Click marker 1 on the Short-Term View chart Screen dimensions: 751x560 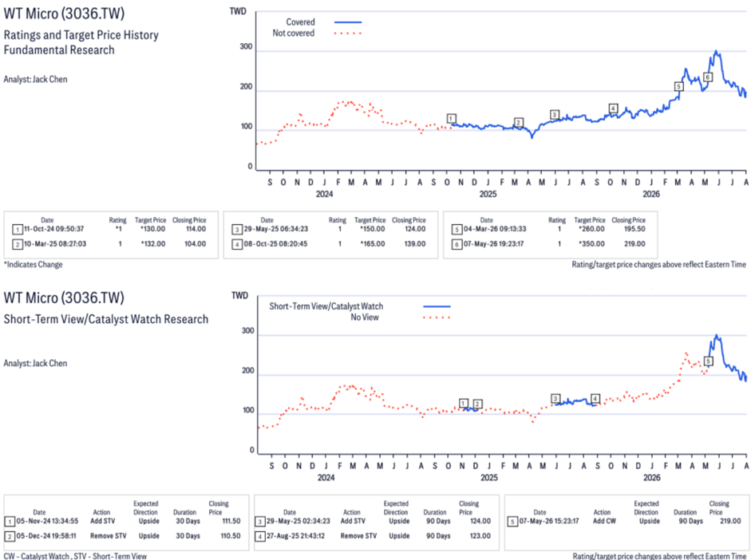(x=463, y=403)
